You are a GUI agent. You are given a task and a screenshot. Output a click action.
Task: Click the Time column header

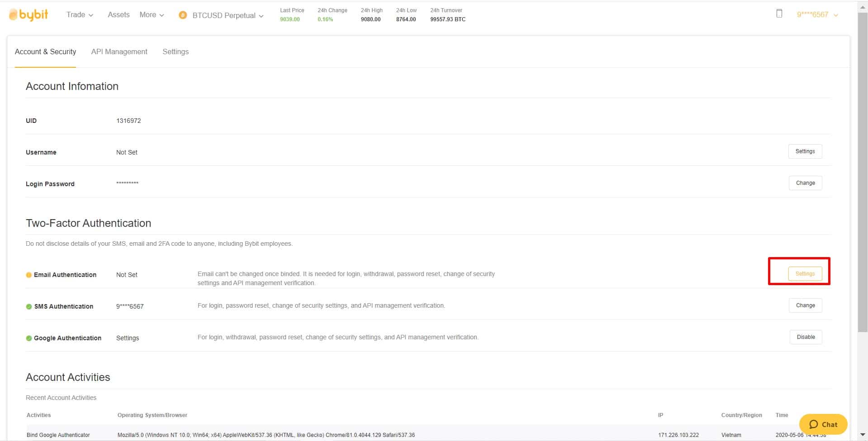pos(782,415)
